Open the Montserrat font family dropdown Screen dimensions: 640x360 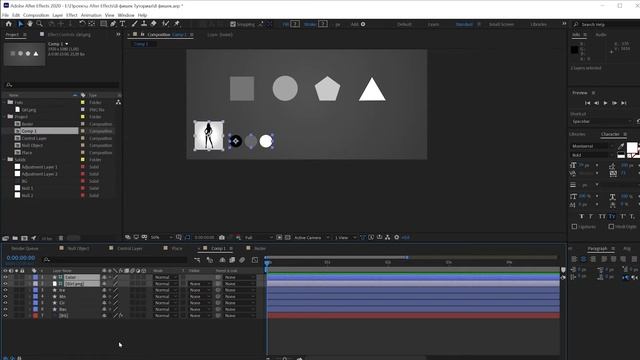click(x=591, y=146)
